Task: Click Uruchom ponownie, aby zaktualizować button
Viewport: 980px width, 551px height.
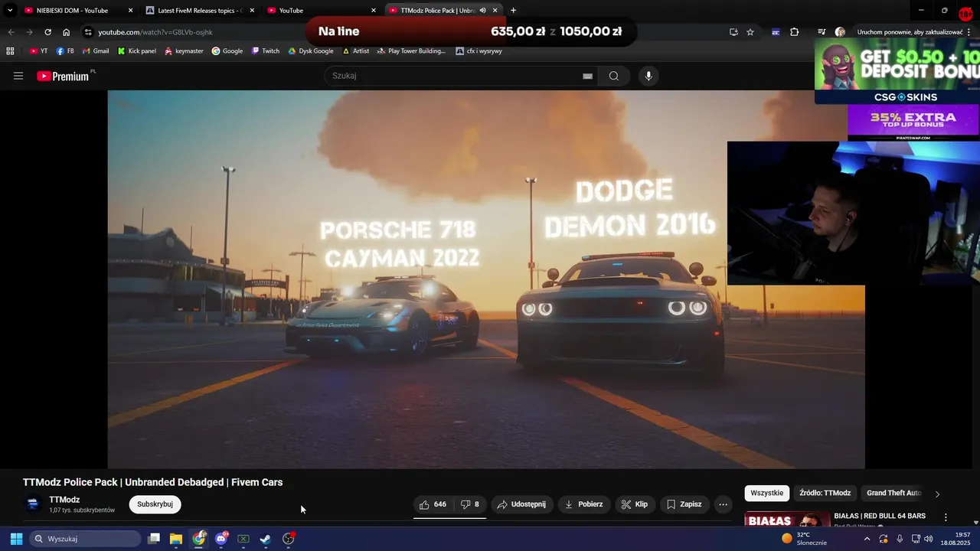Action: coord(908,32)
